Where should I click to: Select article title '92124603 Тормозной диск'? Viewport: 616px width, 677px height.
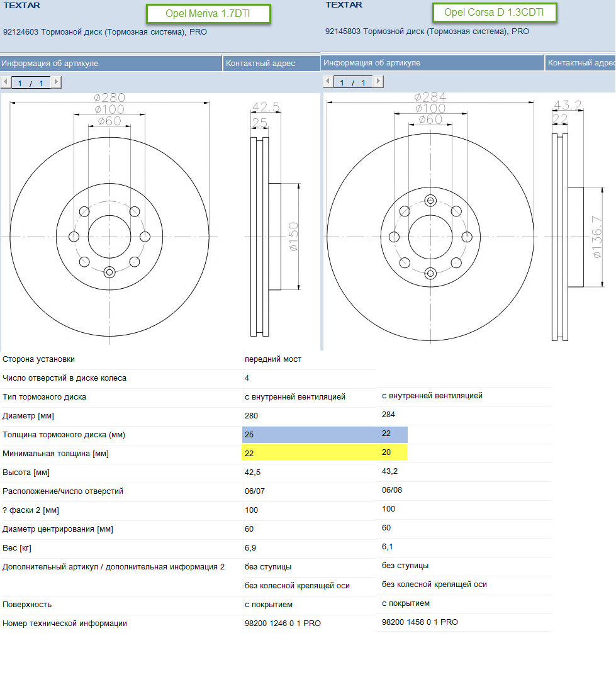pyautogui.click(x=105, y=32)
